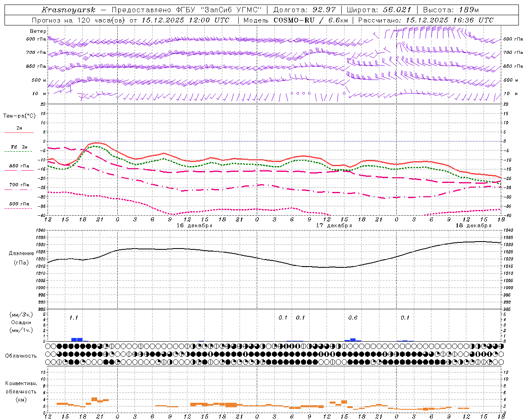Click the '(гПа)' unit under Давление
The height and width of the screenshot is (420, 525).
tap(21, 263)
